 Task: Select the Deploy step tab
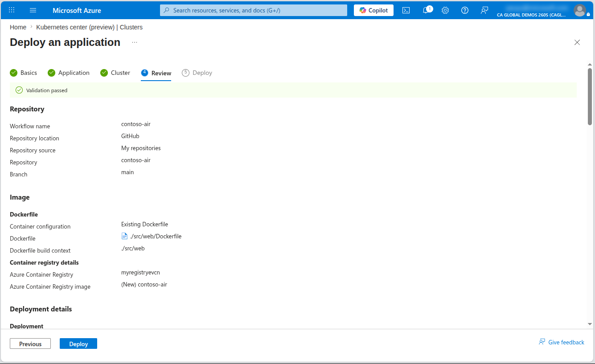pos(197,73)
